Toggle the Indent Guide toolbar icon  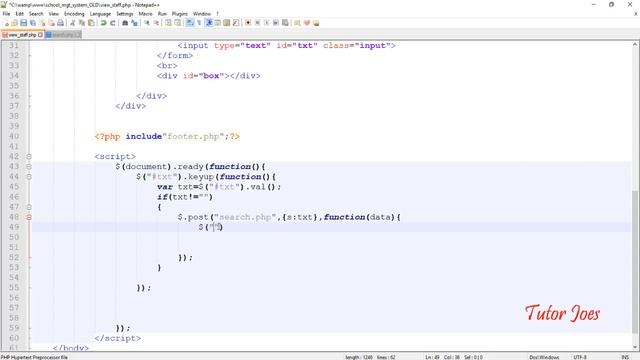(209, 23)
